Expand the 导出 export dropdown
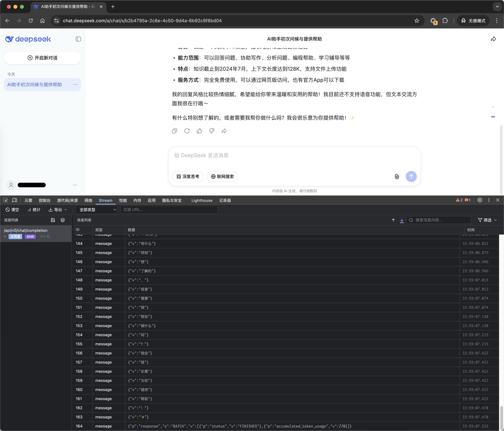The width and height of the screenshot is (504, 431). pos(58,210)
